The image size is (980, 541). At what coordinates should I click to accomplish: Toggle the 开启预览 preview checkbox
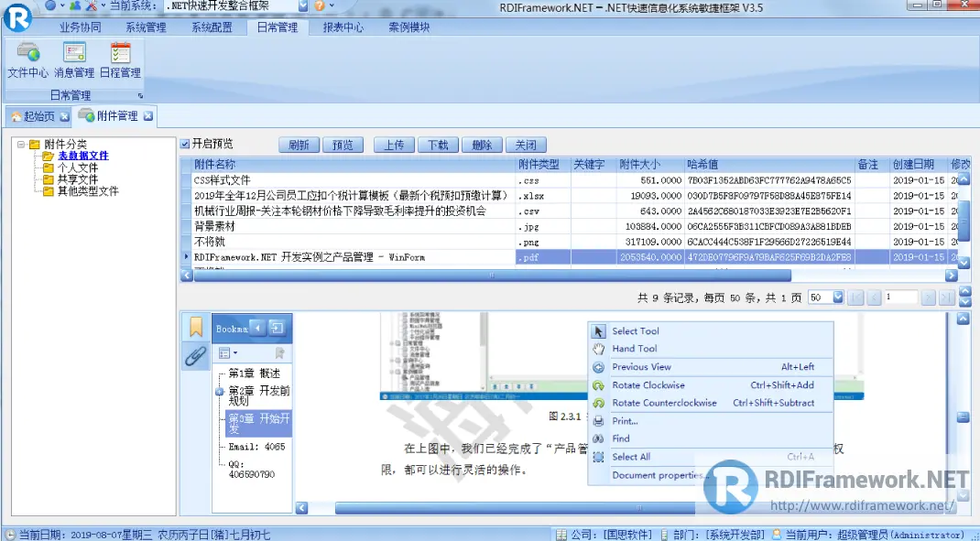(187, 144)
